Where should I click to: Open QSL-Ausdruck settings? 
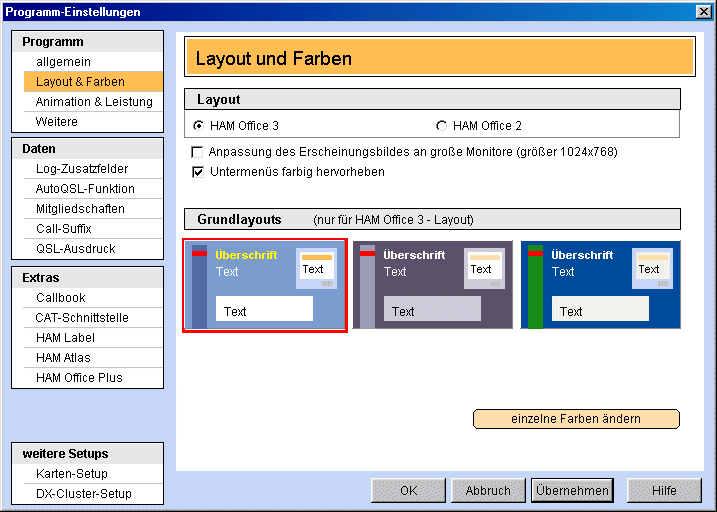coord(93,249)
